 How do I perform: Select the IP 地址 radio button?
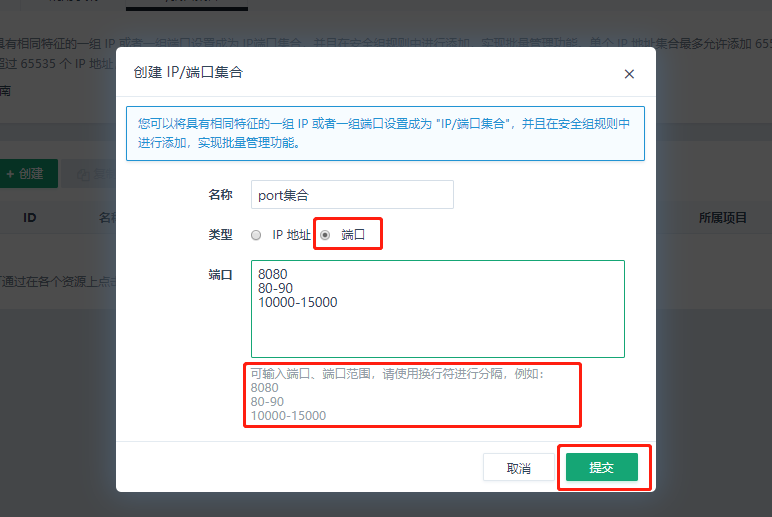point(257,235)
